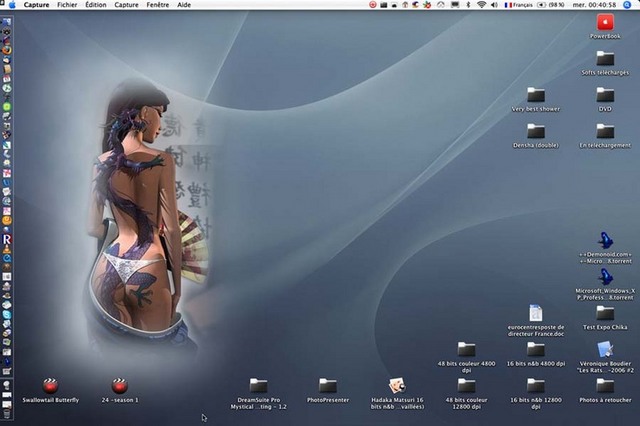The height and width of the screenshot is (426, 640).
Task: Select the 16 bits n&b 4800 dpi folder
Action: pyautogui.click(x=536, y=354)
